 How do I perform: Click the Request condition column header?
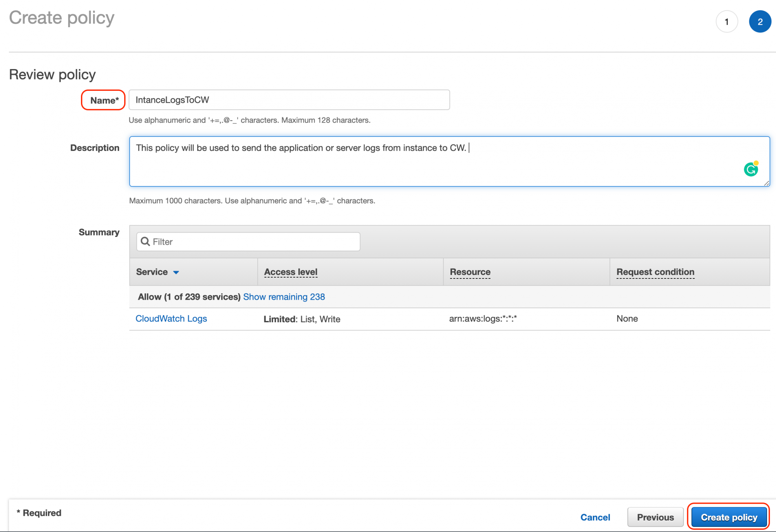[x=655, y=272]
